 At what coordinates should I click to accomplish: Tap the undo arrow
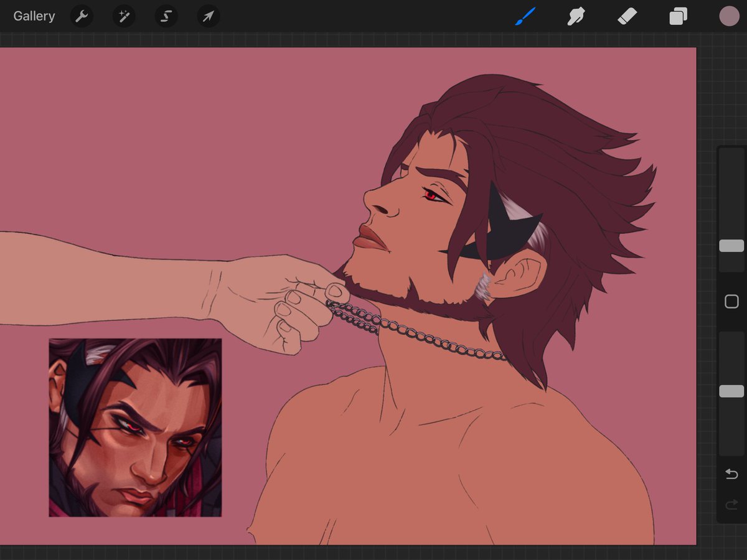(731, 474)
